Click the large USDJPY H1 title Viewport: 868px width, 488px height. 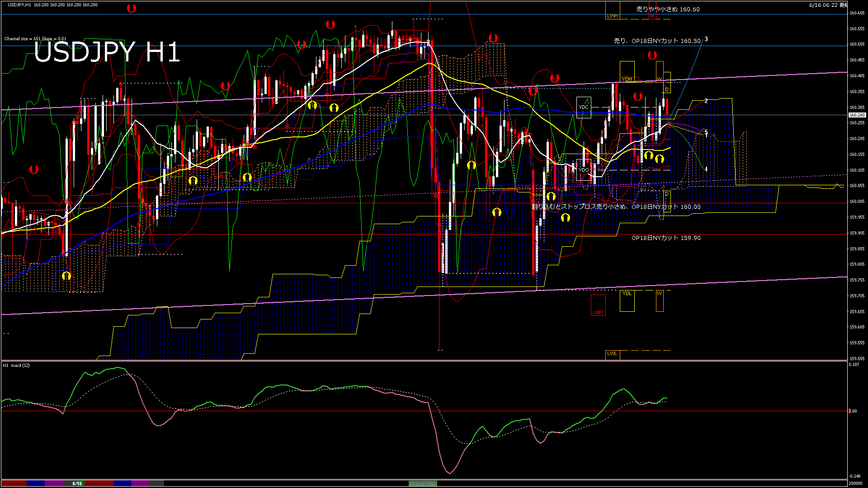107,52
